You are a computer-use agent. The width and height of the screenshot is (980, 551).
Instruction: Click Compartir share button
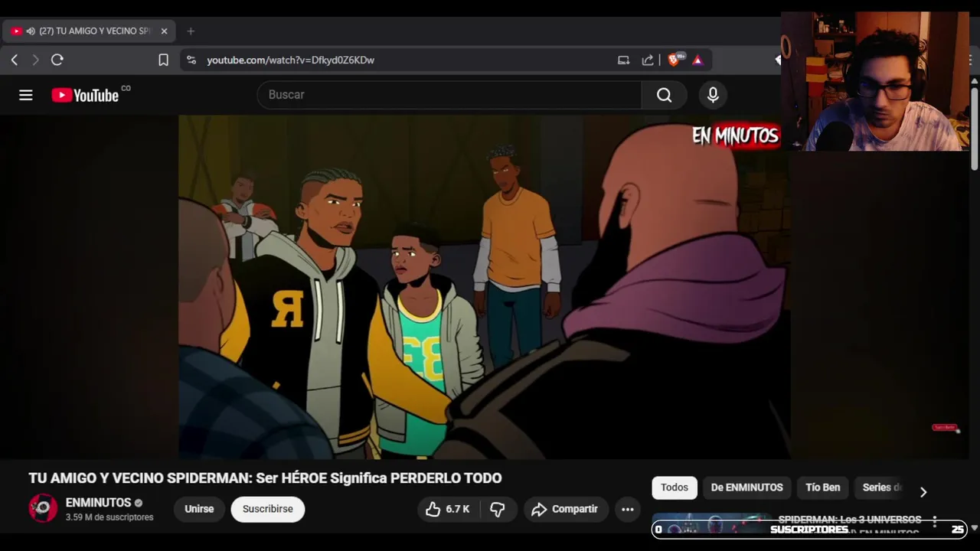(x=566, y=509)
